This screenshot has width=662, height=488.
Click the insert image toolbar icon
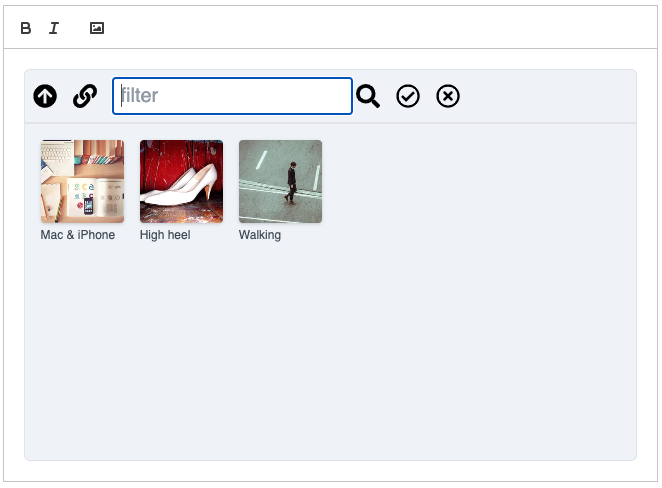coord(97,28)
